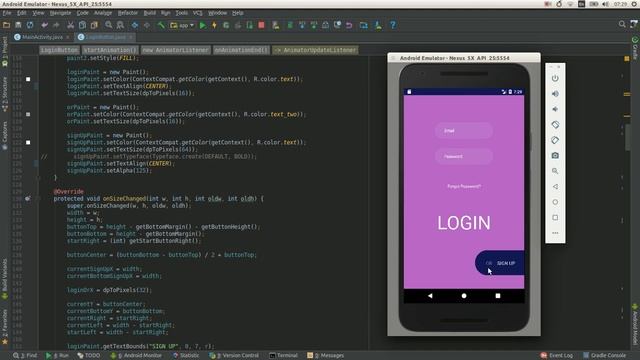The image size is (640, 360).
Task: Open the Android Monitor tool window
Action: pyautogui.click(x=136, y=356)
